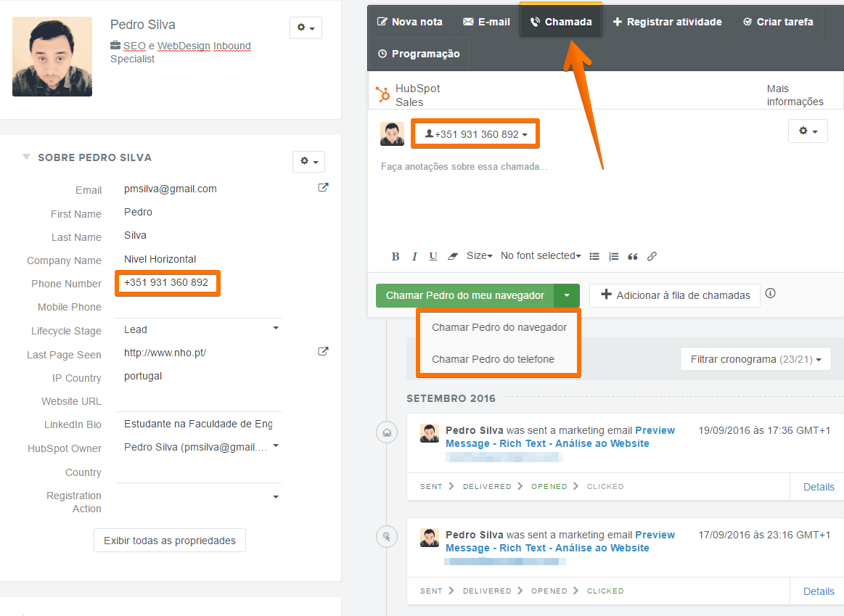Click Adicionar à fila de chamadas
The height and width of the screenshot is (616, 844).
674,295
